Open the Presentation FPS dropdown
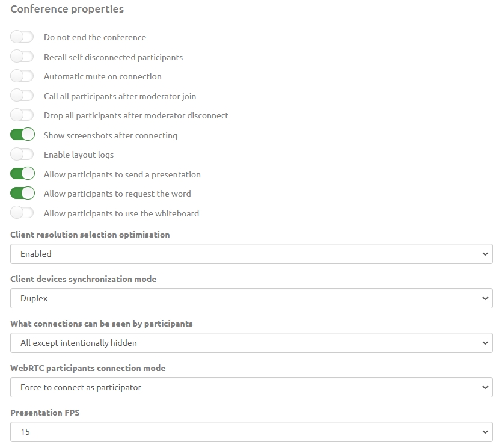496x448 pixels. coord(251,432)
